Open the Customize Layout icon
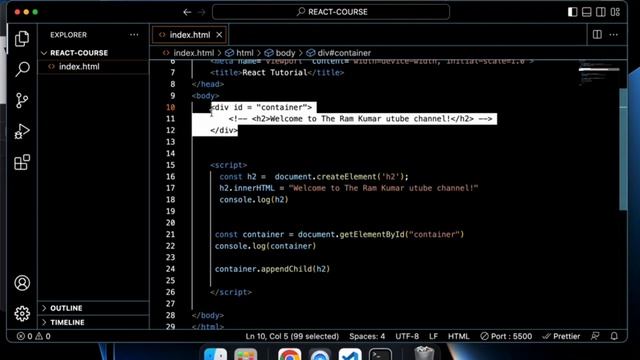 pos(615,12)
